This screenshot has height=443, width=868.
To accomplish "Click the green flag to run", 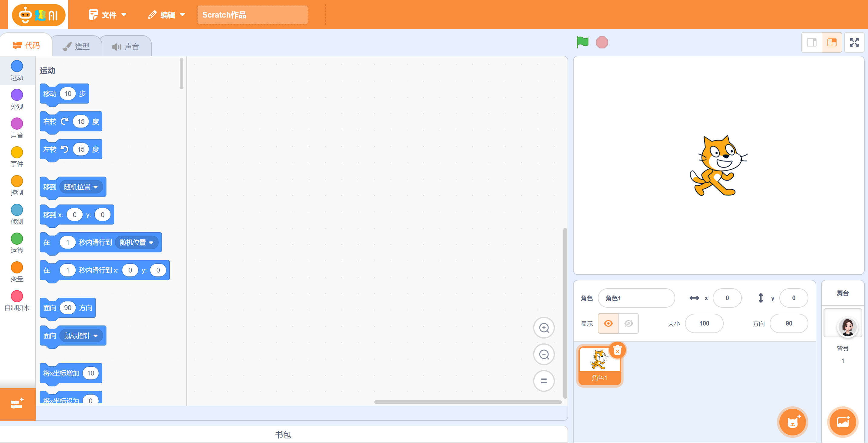I will (582, 42).
